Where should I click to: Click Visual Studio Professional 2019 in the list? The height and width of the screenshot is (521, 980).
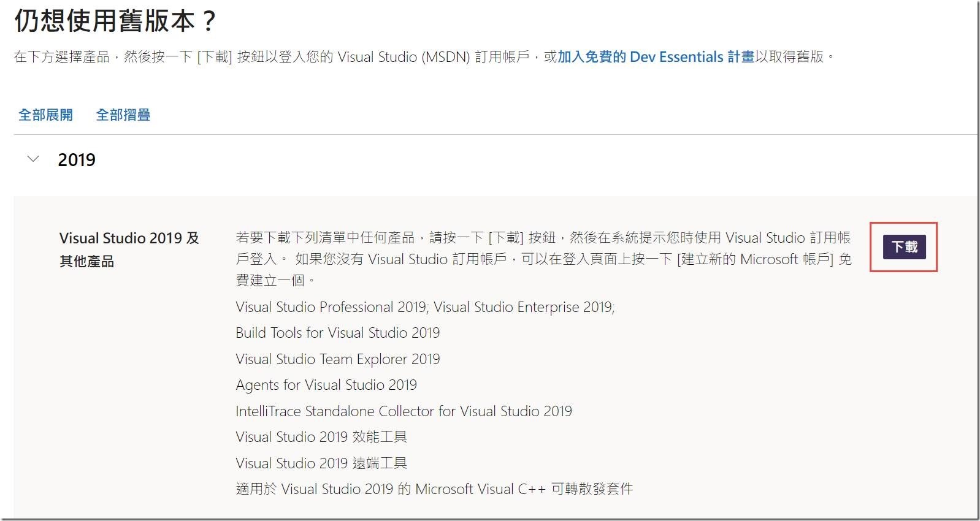click(x=331, y=307)
